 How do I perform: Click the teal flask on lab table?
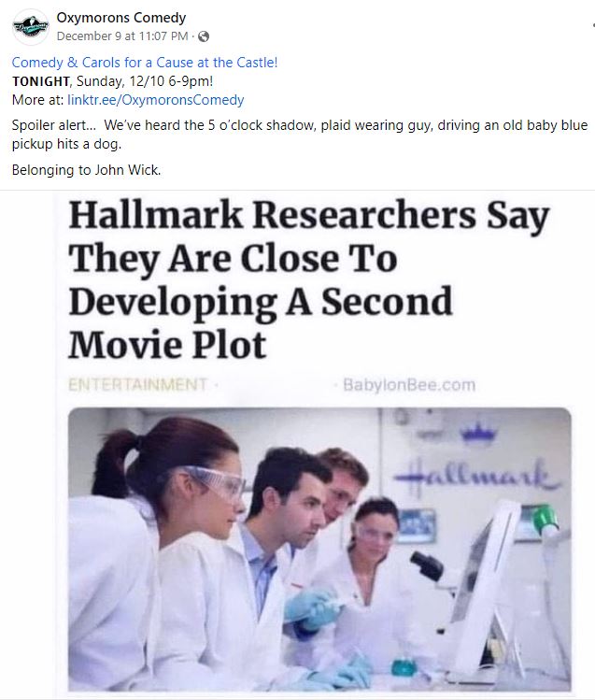[x=404, y=664]
